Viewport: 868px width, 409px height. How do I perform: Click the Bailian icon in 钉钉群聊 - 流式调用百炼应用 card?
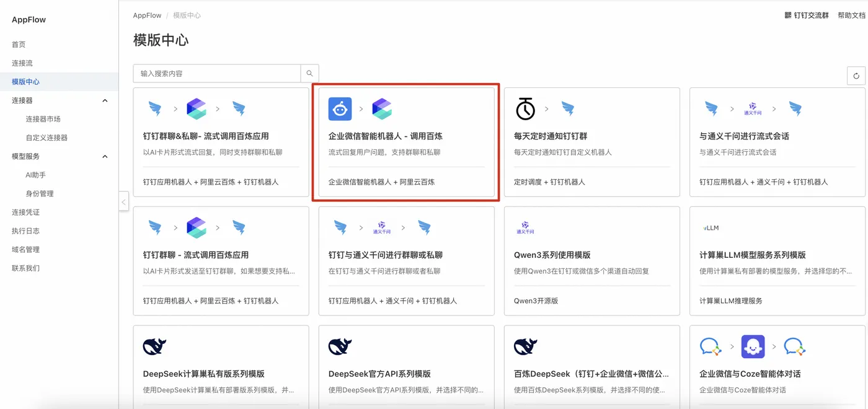[x=197, y=228]
